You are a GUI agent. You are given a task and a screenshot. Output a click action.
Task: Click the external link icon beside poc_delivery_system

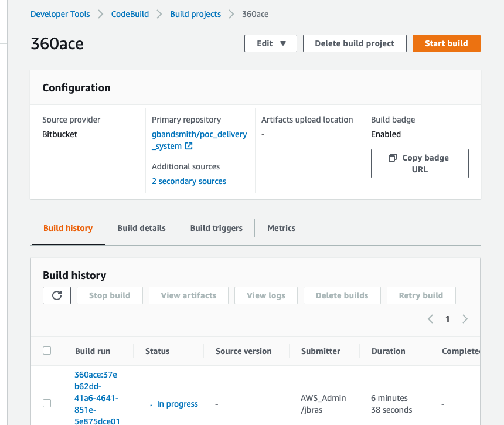pyautogui.click(x=189, y=146)
